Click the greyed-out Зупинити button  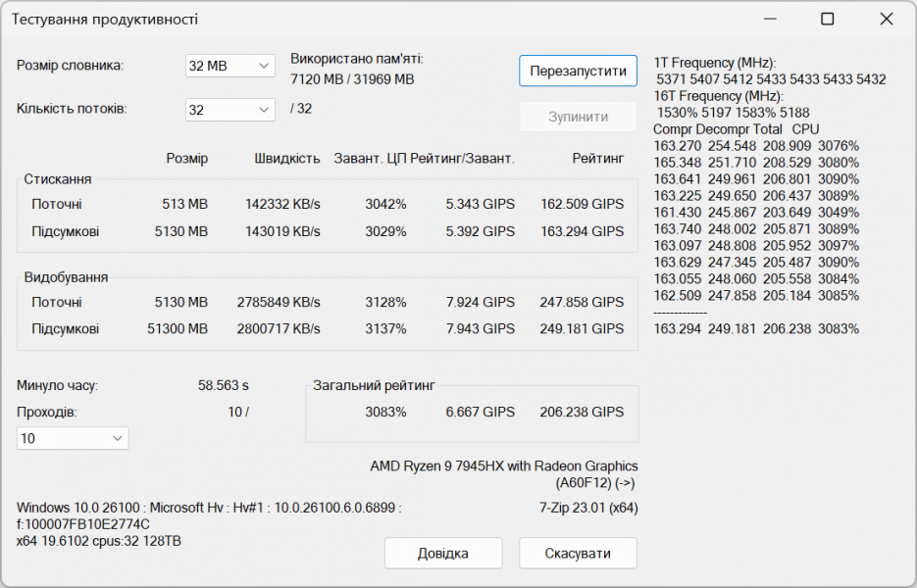click(x=578, y=117)
